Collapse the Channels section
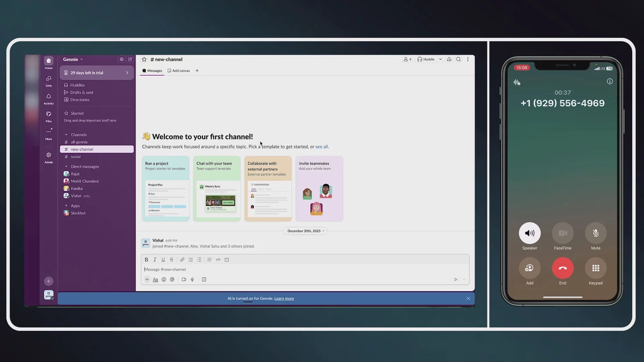This screenshot has height=362, width=644. pos(66,135)
